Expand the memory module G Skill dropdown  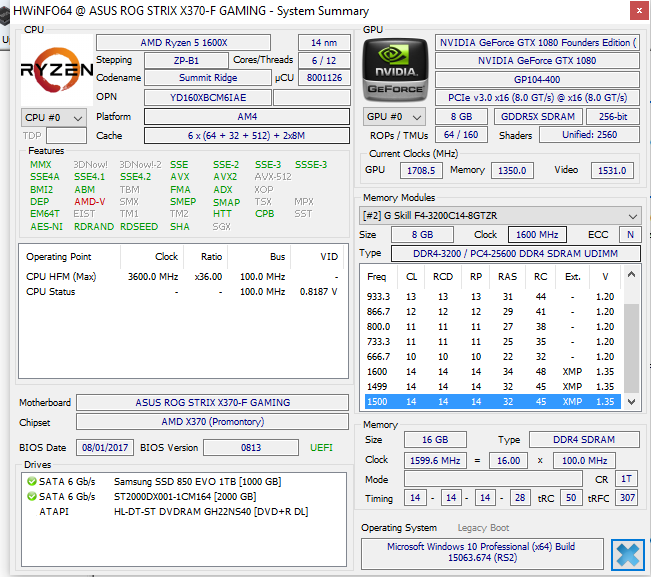coord(499,216)
